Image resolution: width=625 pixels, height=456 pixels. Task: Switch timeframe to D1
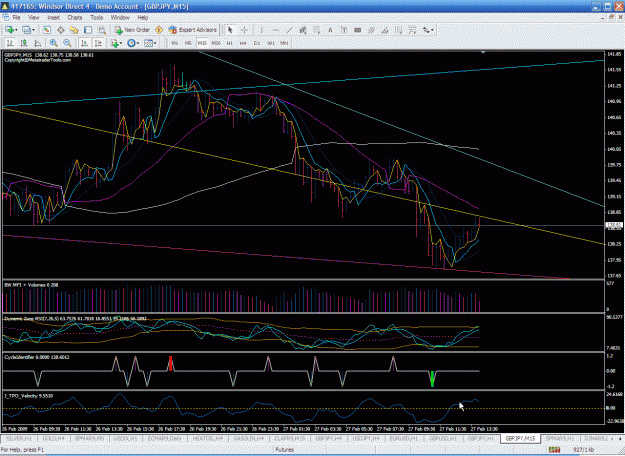coord(257,43)
